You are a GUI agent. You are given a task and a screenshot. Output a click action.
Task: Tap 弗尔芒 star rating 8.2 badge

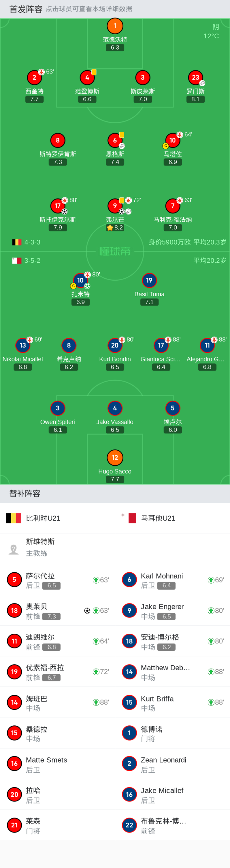(115, 228)
